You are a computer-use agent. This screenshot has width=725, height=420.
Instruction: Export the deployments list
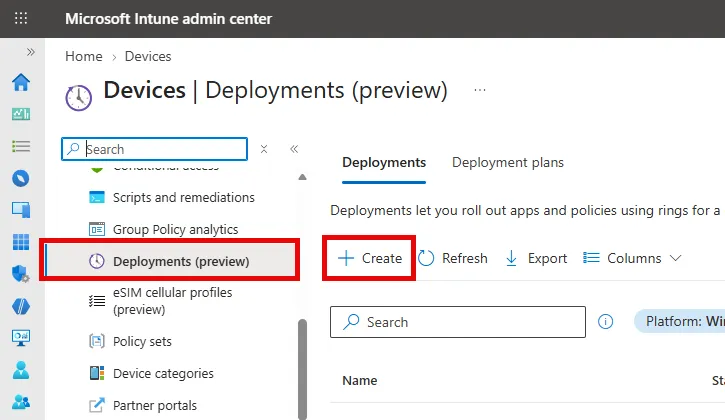point(536,258)
